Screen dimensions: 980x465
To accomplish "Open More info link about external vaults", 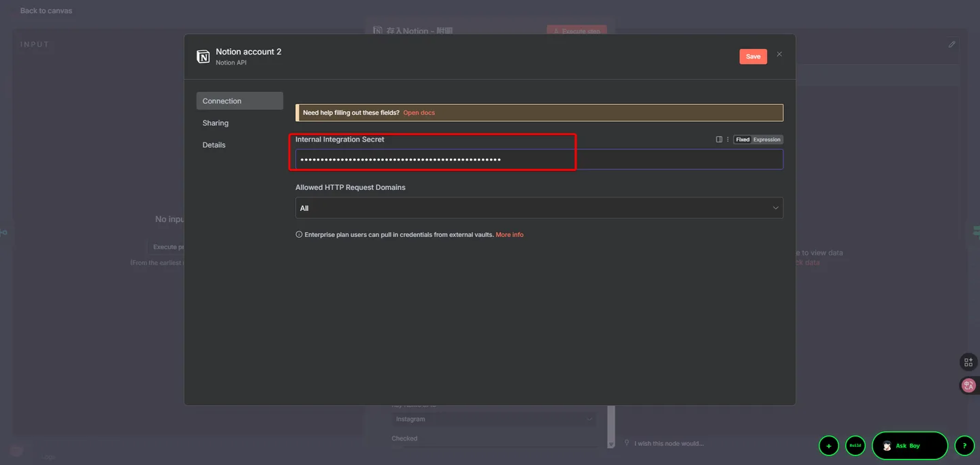I will coord(509,235).
